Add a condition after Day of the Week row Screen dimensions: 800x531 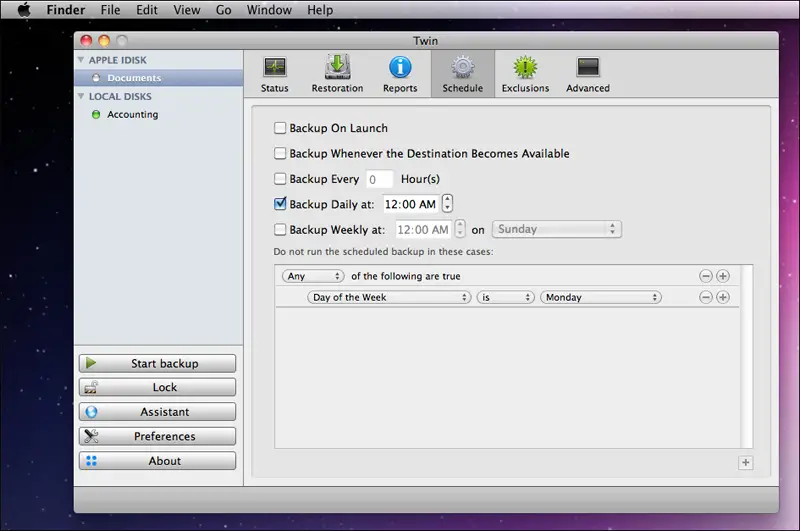(722, 297)
